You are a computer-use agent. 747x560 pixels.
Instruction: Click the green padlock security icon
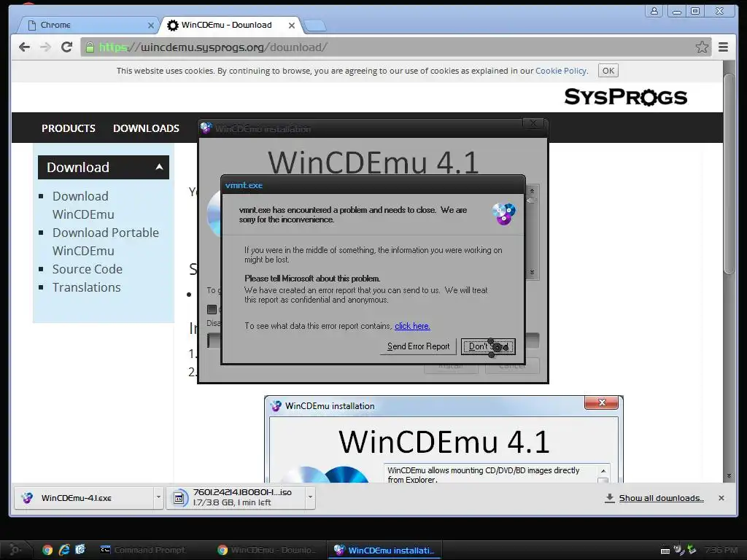click(90, 47)
